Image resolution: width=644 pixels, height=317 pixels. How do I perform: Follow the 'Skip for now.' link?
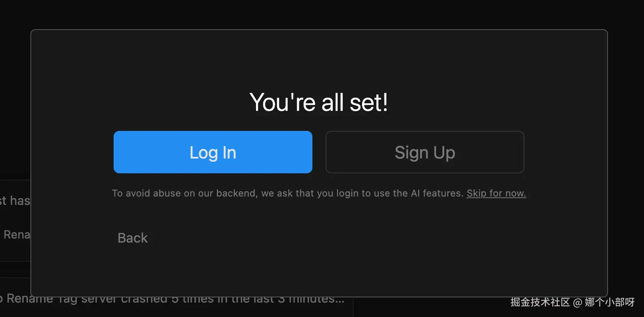pos(496,193)
